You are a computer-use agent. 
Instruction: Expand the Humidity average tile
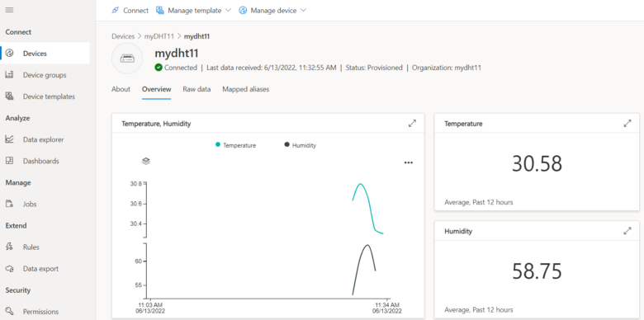(x=627, y=231)
